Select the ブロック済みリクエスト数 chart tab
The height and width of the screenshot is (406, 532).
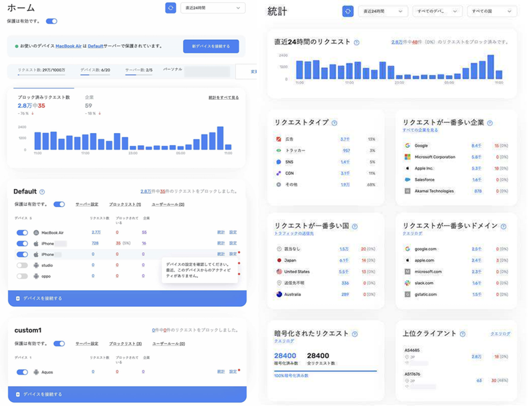point(44,97)
